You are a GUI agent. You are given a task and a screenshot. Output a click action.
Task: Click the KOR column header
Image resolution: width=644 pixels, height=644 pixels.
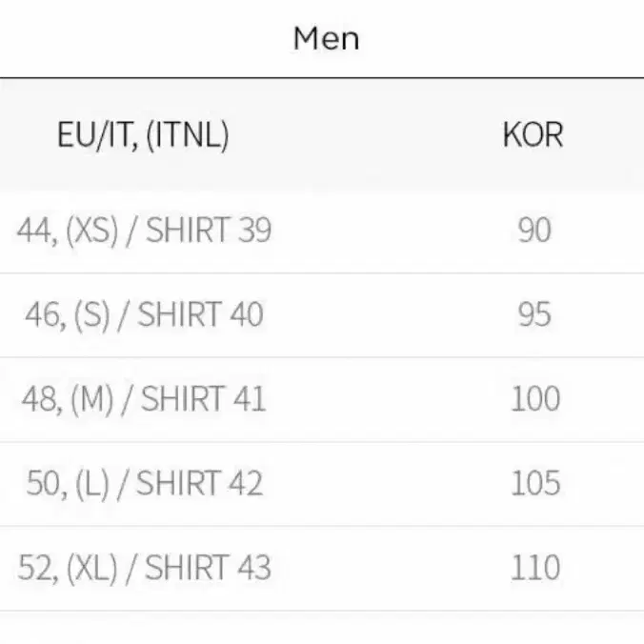[x=533, y=134]
